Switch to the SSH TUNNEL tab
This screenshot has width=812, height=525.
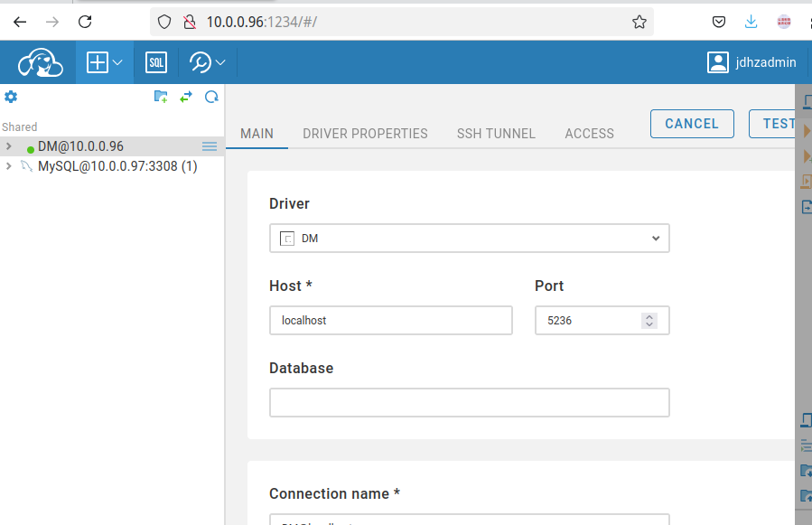[x=496, y=134]
